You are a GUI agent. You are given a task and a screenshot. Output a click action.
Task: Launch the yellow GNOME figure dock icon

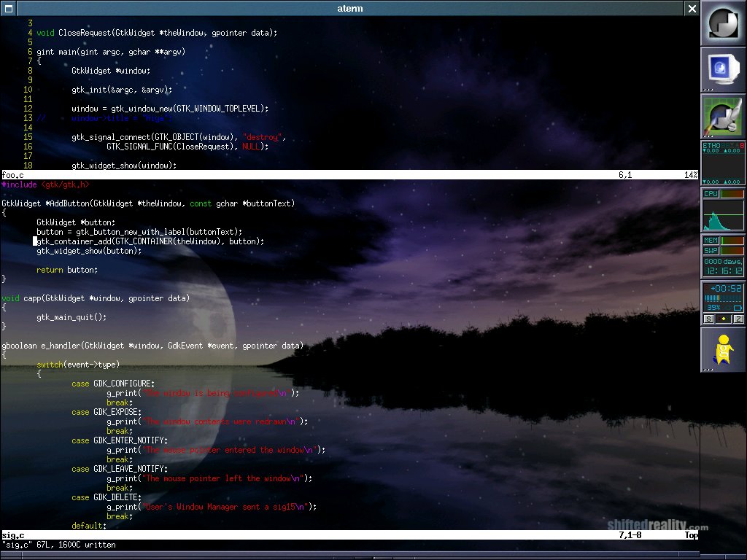click(723, 350)
